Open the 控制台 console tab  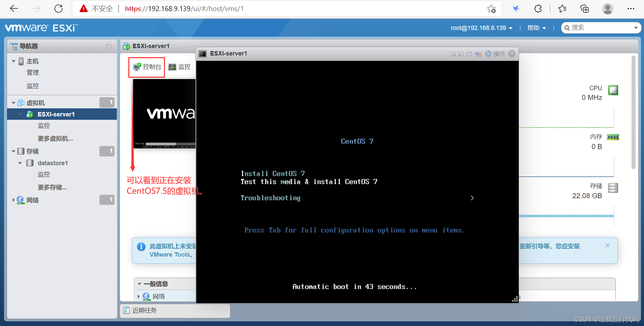(147, 67)
